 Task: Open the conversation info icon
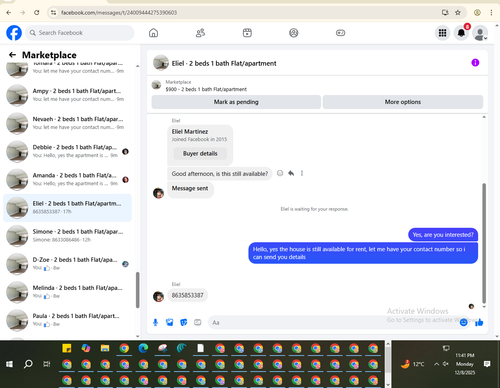[475, 63]
